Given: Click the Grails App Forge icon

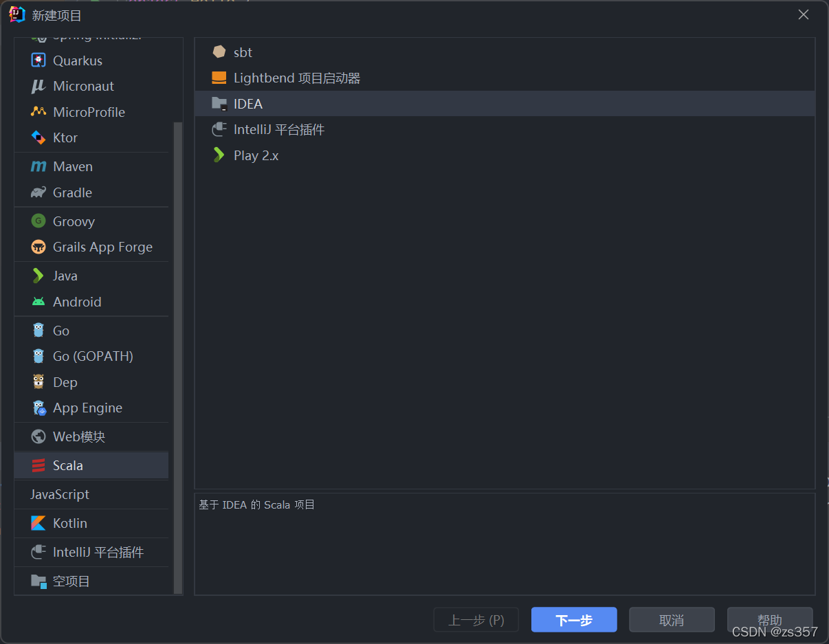Looking at the screenshot, I should pyautogui.click(x=38, y=247).
